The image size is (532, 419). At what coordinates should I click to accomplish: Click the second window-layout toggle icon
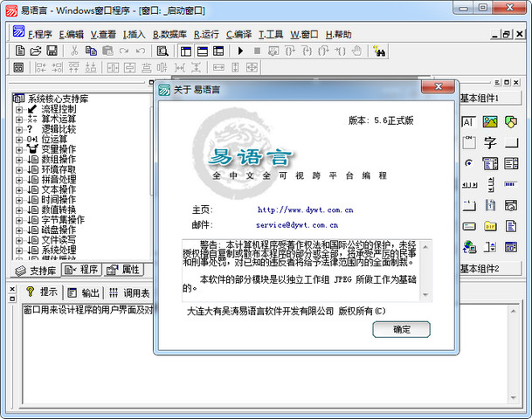point(202,52)
